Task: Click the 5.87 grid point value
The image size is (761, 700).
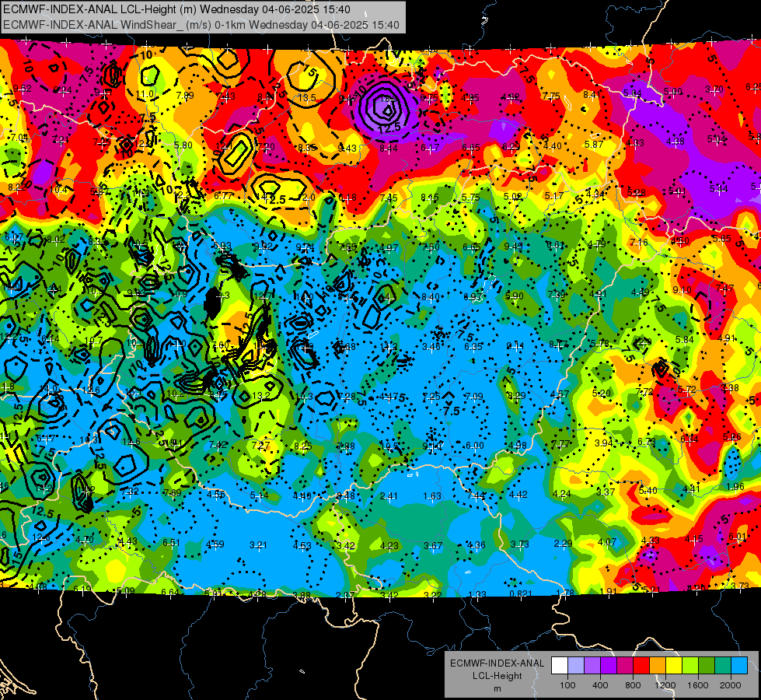Action: point(594,144)
